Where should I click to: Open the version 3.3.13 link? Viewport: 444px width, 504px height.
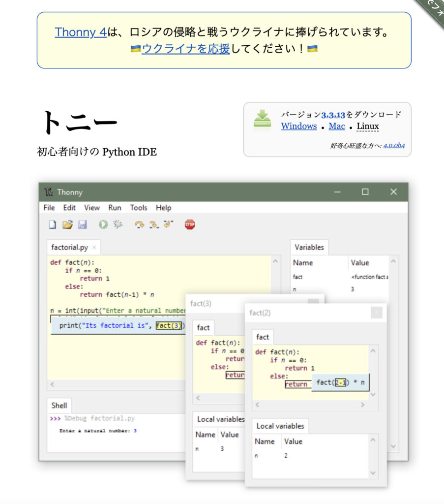[x=333, y=115]
